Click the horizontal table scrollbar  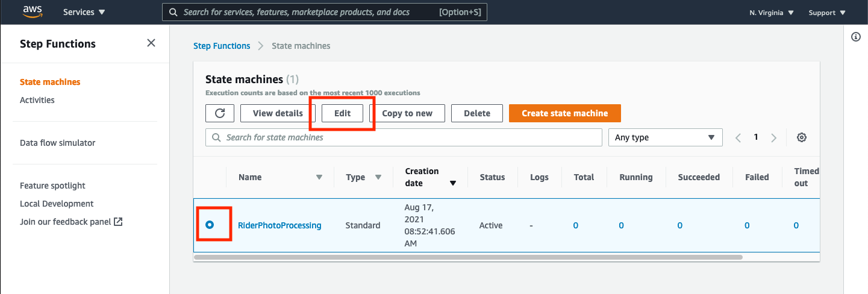click(468, 257)
